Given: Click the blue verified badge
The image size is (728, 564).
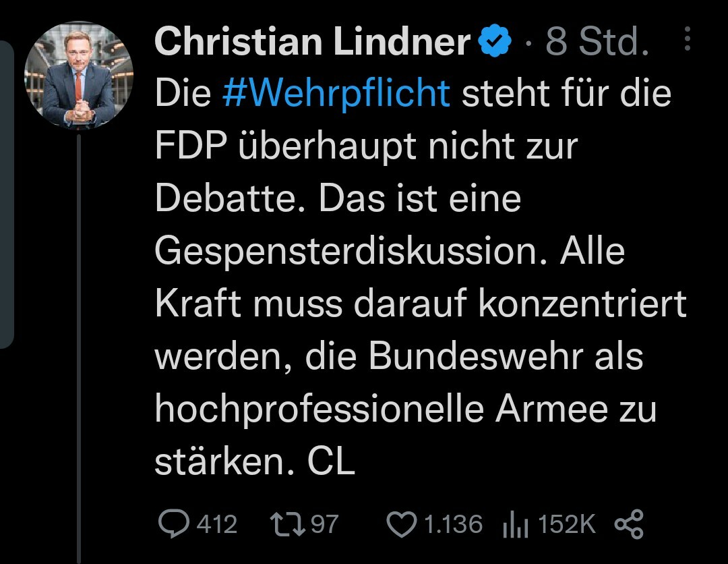Looking at the screenshot, I should pos(495,41).
